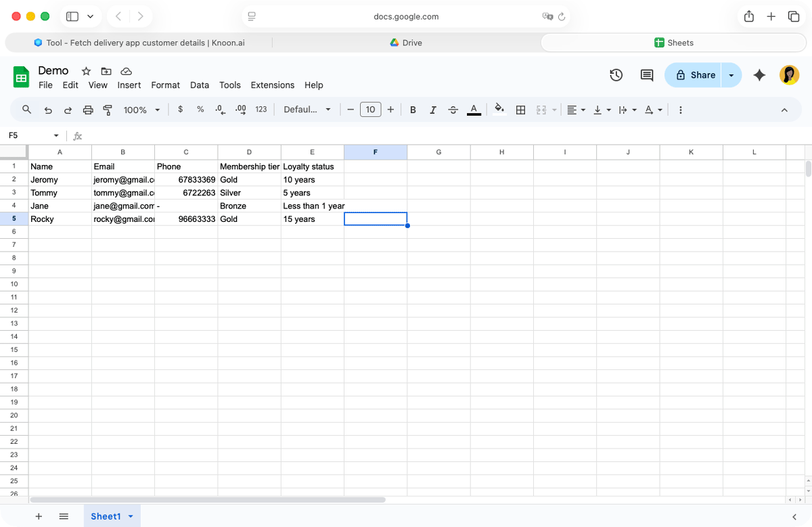This screenshot has width=812, height=527.
Task: Open the horizontal align dropdown
Action: point(576,109)
